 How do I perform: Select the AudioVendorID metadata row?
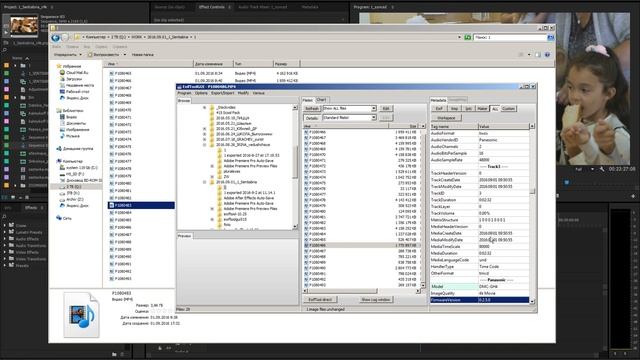pos(480,140)
